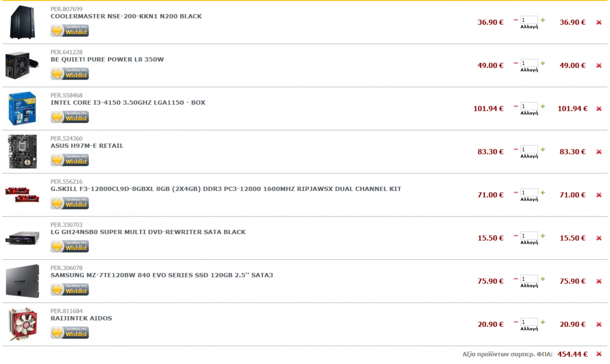Click the Intel Core i3 box thumbnail
The height and width of the screenshot is (364, 610).
pyautogui.click(x=22, y=109)
